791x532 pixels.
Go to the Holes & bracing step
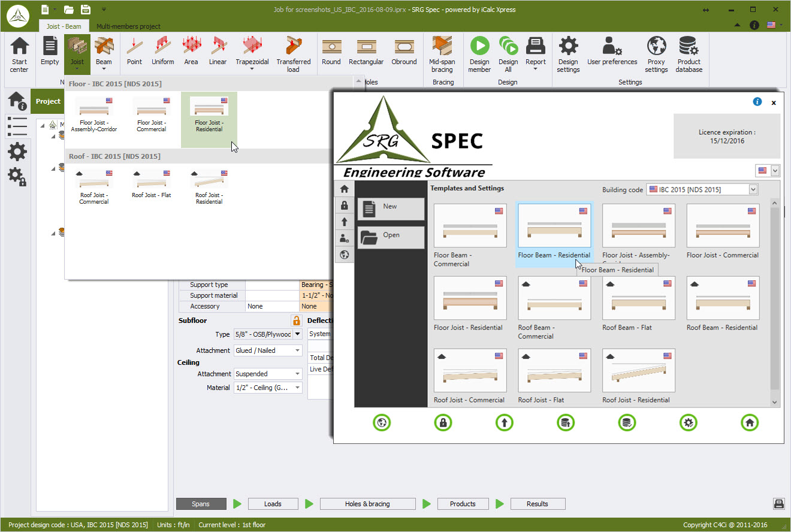point(367,504)
